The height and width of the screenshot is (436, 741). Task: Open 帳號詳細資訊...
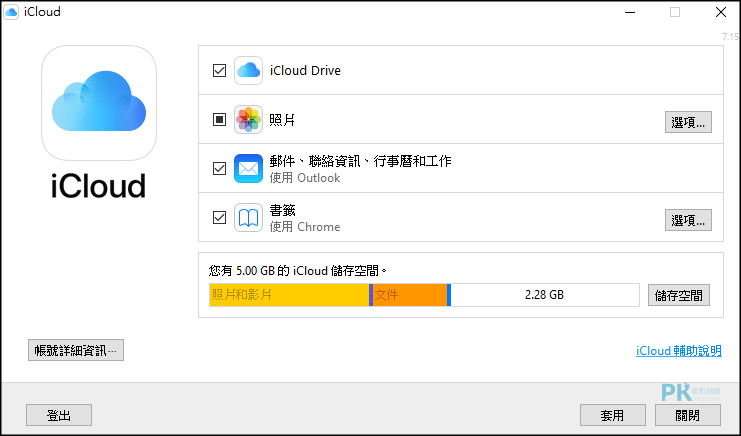76,350
